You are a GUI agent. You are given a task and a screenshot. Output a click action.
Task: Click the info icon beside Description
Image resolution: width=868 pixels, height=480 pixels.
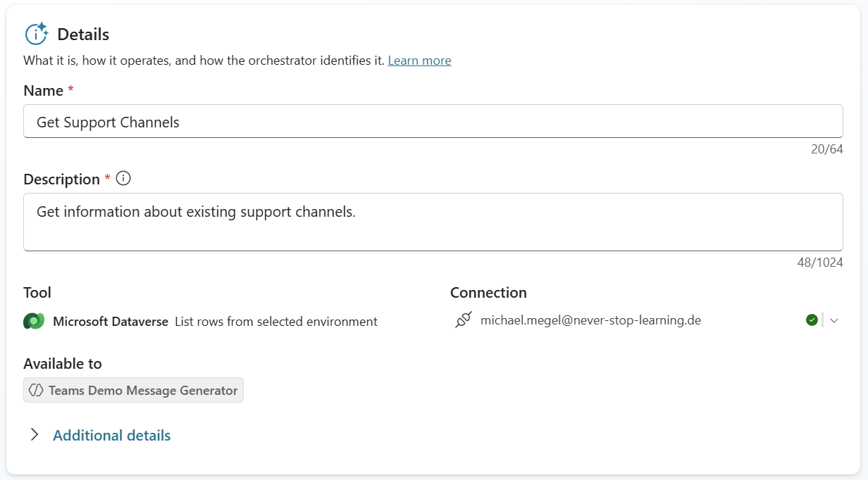pos(123,179)
